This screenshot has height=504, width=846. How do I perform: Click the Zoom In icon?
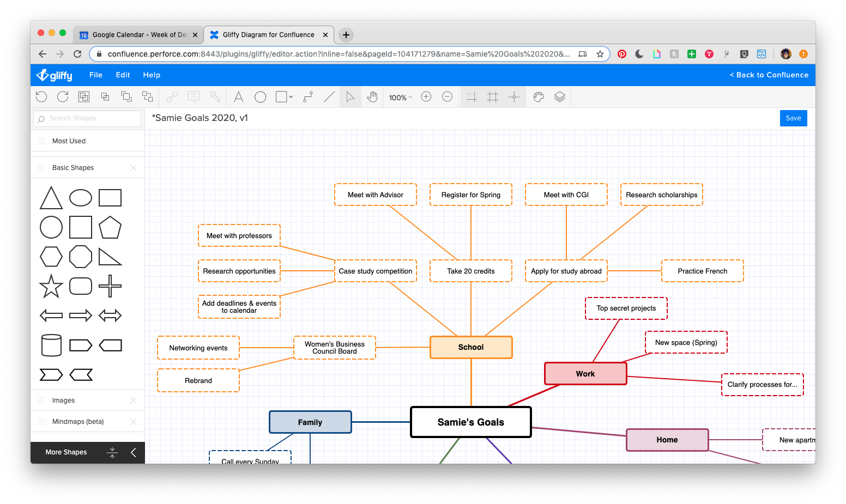(x=426, y=96)
